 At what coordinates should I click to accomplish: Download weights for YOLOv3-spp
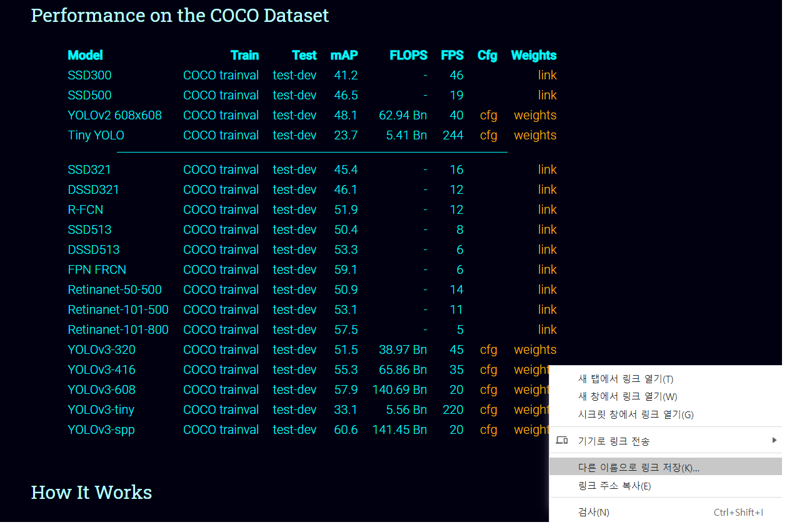pyautogui.click(x=531, y=429)
